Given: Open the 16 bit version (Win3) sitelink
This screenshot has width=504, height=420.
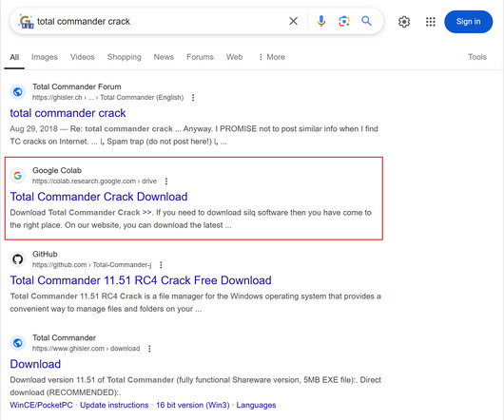Looking at the screenshot, I should pyautogui.click(x=193, y=405).
